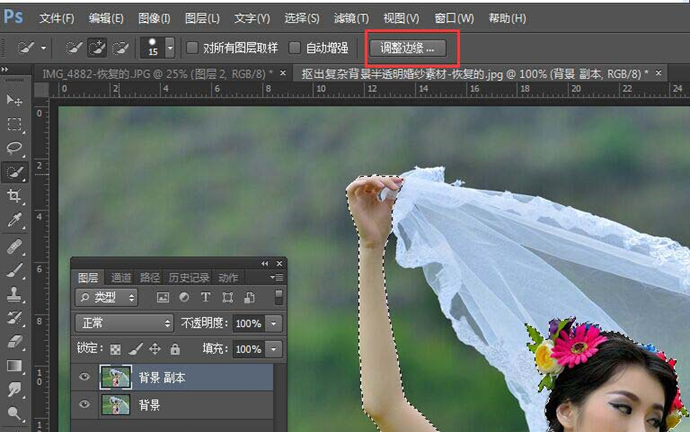Open the 文字(Y) menu

pyautogui.click(x=252, y=18)
